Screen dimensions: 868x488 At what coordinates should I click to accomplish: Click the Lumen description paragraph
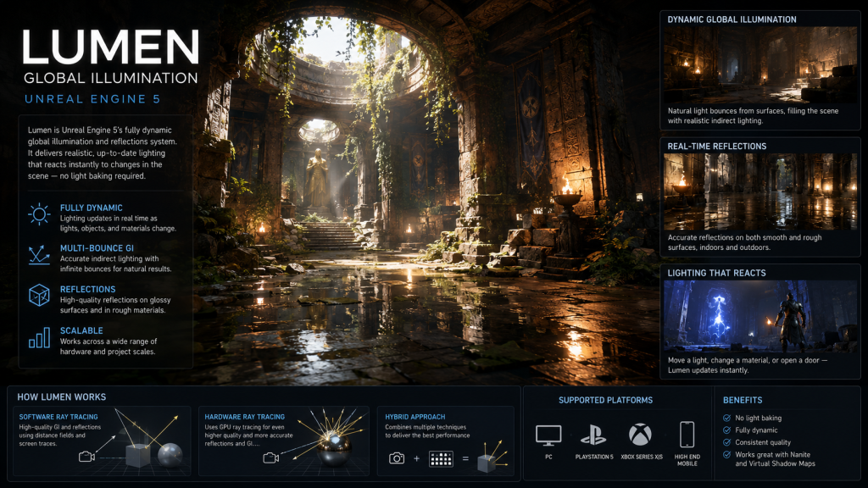[103, 152]
